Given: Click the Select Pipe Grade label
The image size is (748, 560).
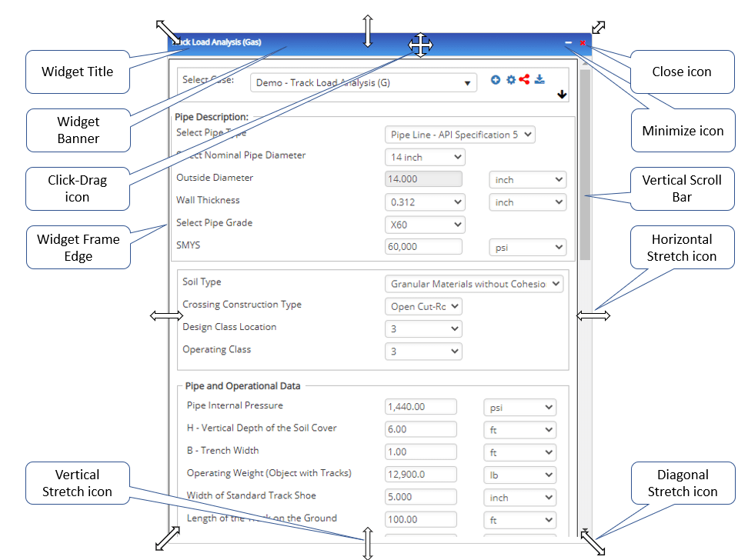Looking at the screenshot, I should click(214, 223).
